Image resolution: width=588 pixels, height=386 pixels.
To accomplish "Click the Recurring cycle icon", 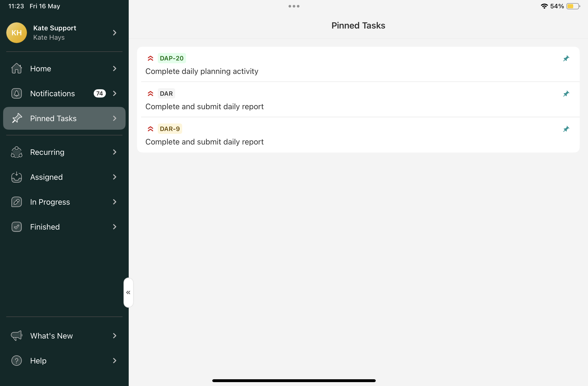I will [17, 152].
